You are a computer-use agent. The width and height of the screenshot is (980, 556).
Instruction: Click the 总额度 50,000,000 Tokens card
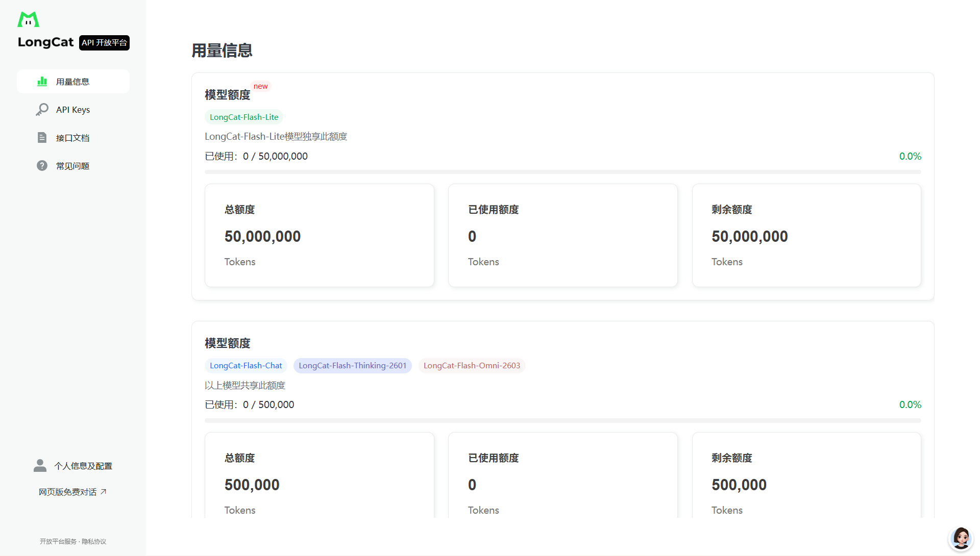320,236
